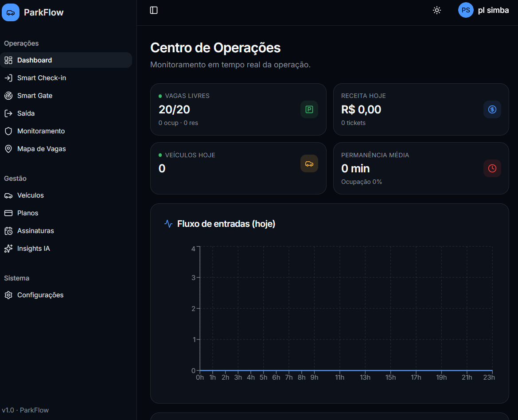Select the Vagas Livres card
The height and width of the screenshot is (420, 518).
pyautogui.click(x=238, y=109)
